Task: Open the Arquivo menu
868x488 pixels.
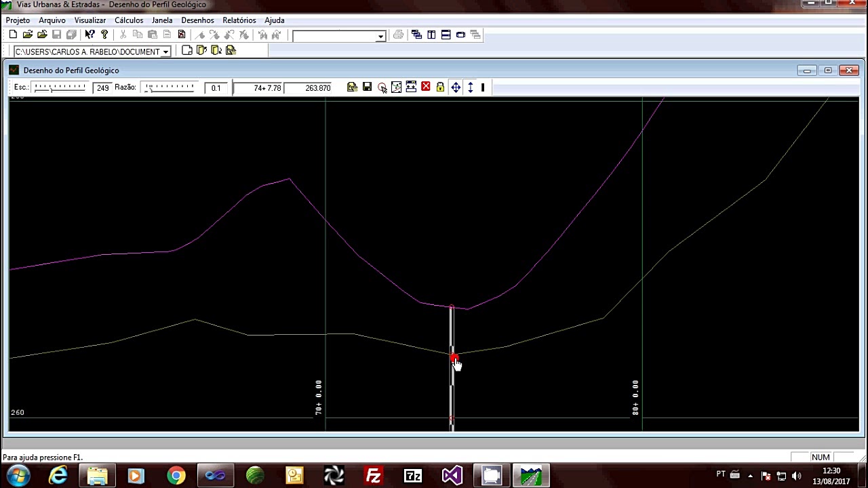Action: pyautogui.click(x=52, y=20)
